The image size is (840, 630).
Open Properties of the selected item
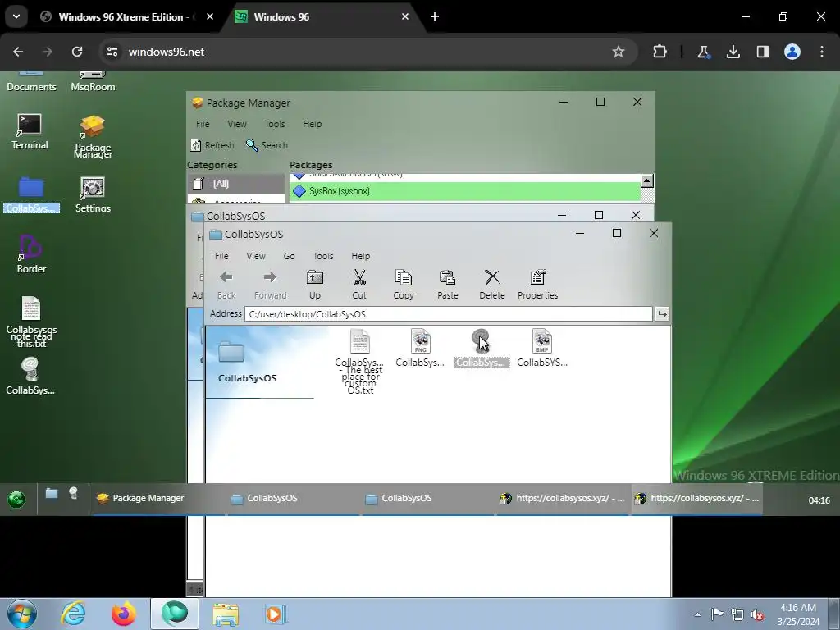pyautogui.click(x=537, y=285)
